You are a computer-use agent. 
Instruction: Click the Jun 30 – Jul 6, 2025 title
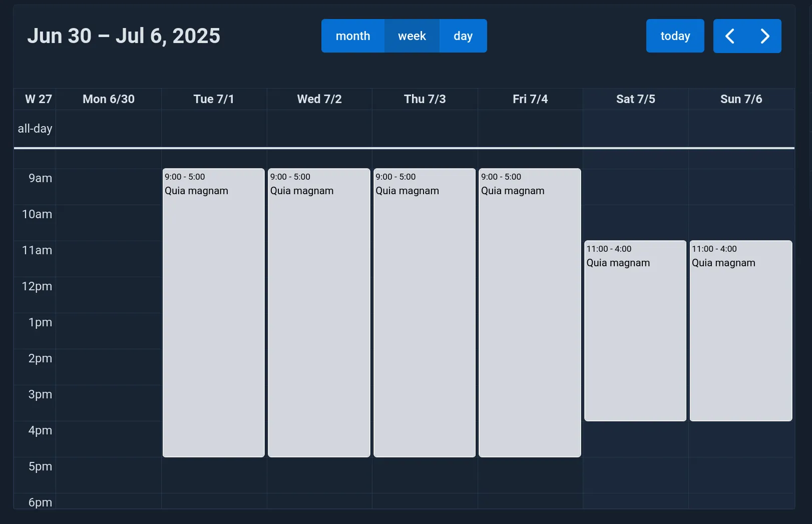124,35
